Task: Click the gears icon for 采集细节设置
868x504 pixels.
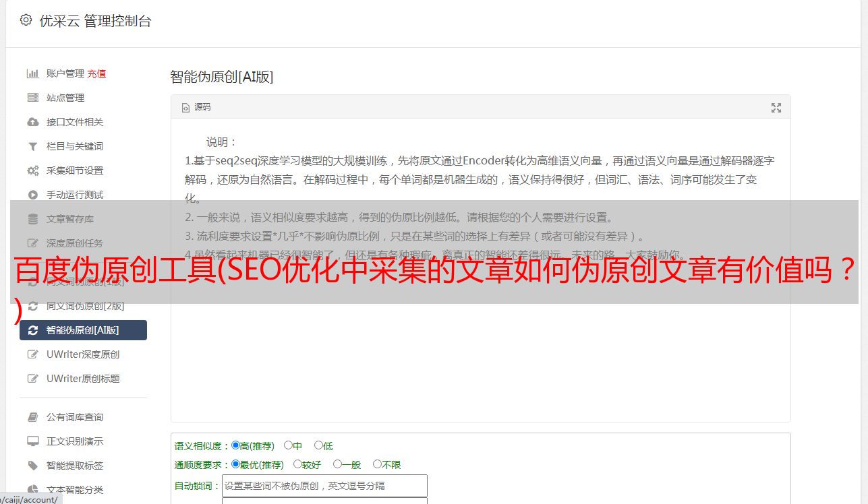Action: point(32,170)
